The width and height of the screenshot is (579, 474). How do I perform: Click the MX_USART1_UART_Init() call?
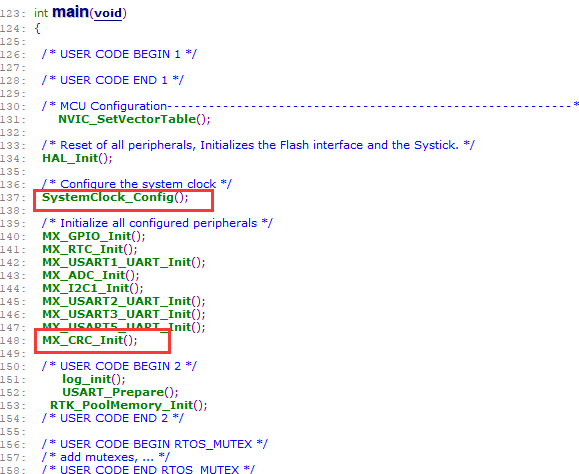click(124, 262)
